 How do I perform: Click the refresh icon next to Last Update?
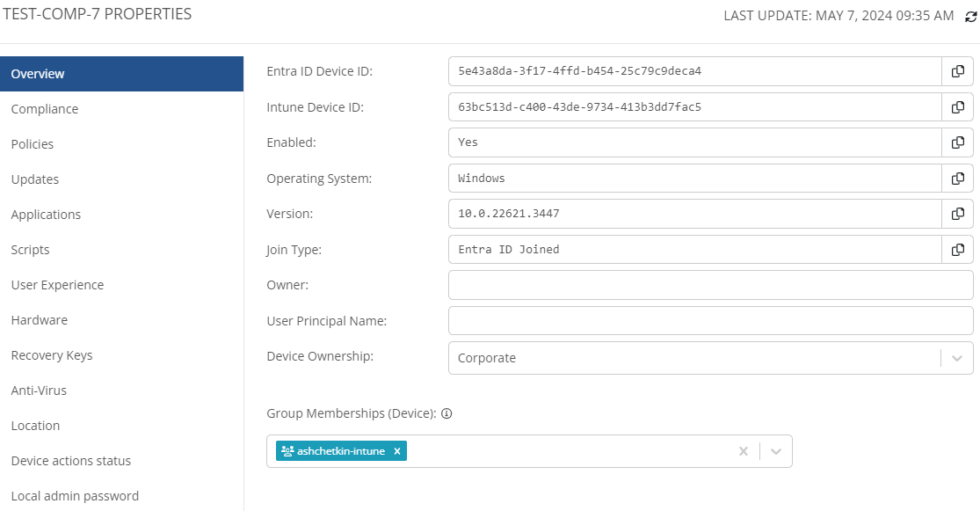970,17
